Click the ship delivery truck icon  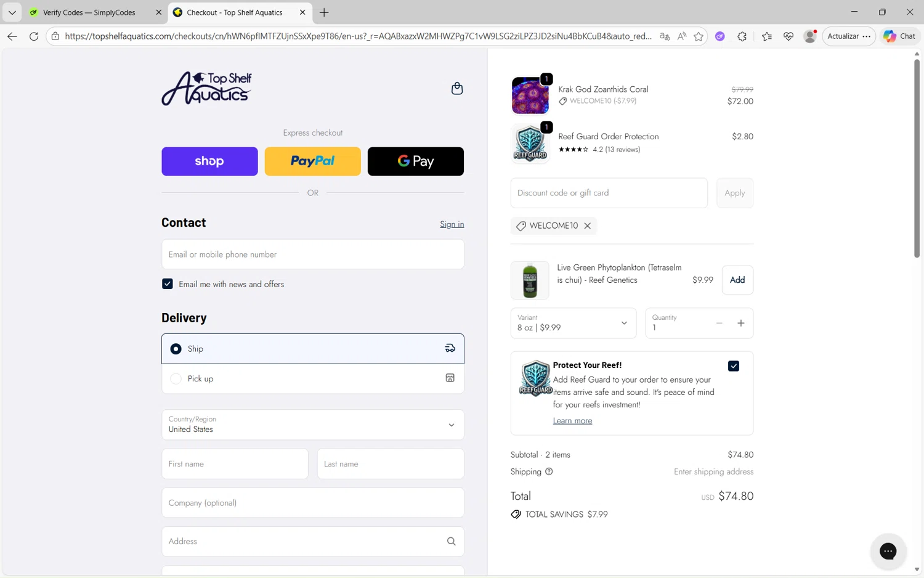450,348
